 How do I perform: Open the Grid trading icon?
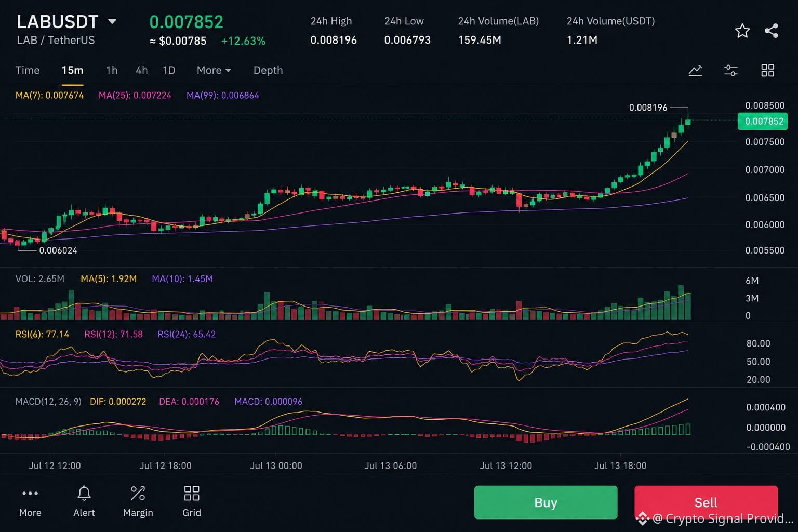coord(192,493)
